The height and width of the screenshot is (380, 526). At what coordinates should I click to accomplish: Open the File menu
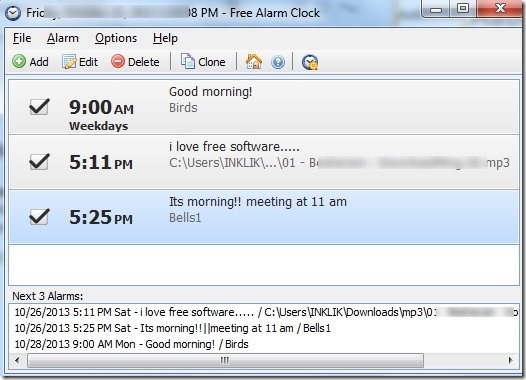[x=22, y=38]
